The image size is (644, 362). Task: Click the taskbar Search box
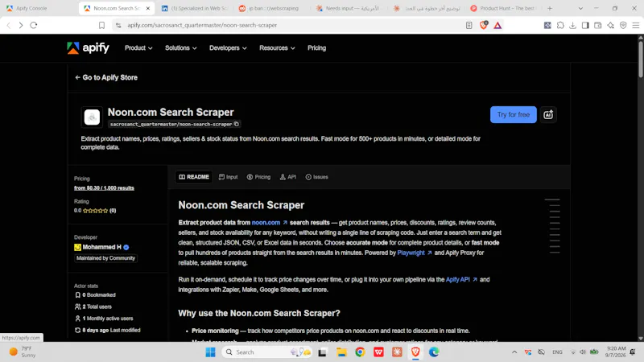pos(267,352)
